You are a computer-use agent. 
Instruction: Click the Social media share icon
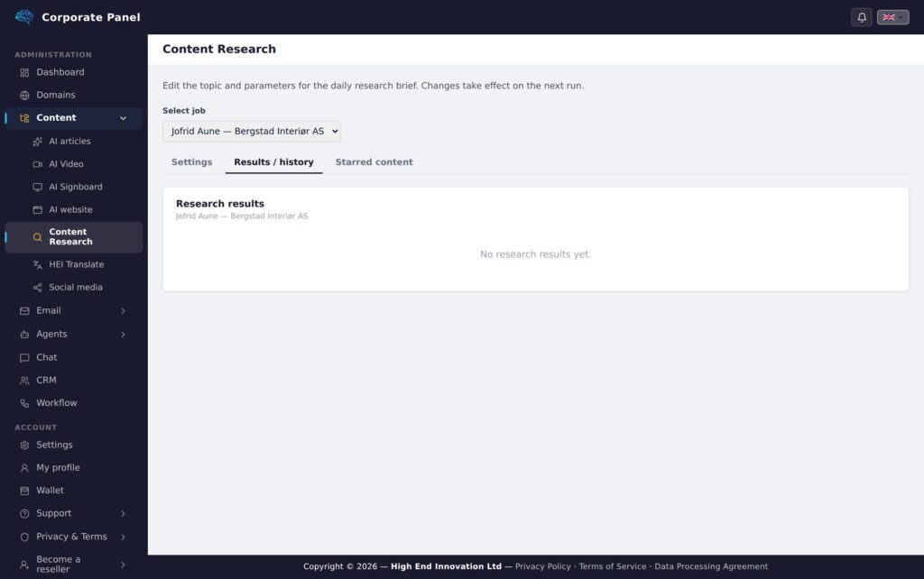click(x=38, y=288)
